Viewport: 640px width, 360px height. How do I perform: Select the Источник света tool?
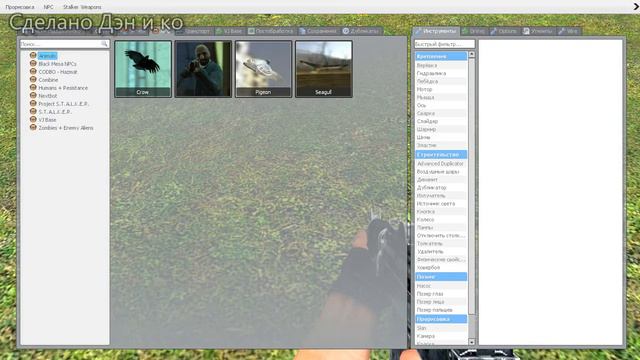pos(441,204)
